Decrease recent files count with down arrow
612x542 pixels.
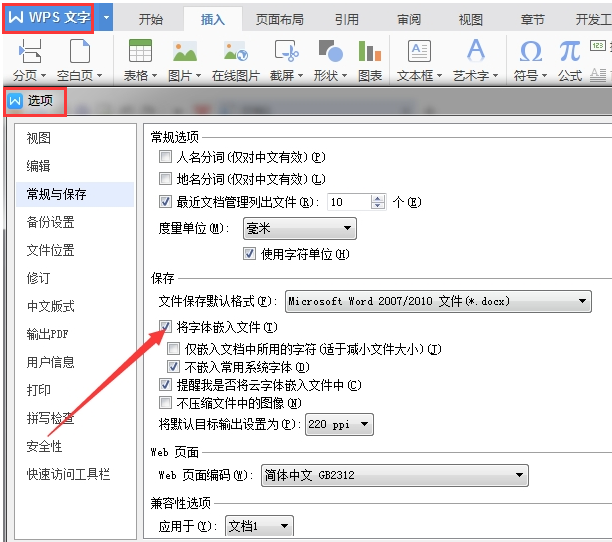click(x=378, y=206)
